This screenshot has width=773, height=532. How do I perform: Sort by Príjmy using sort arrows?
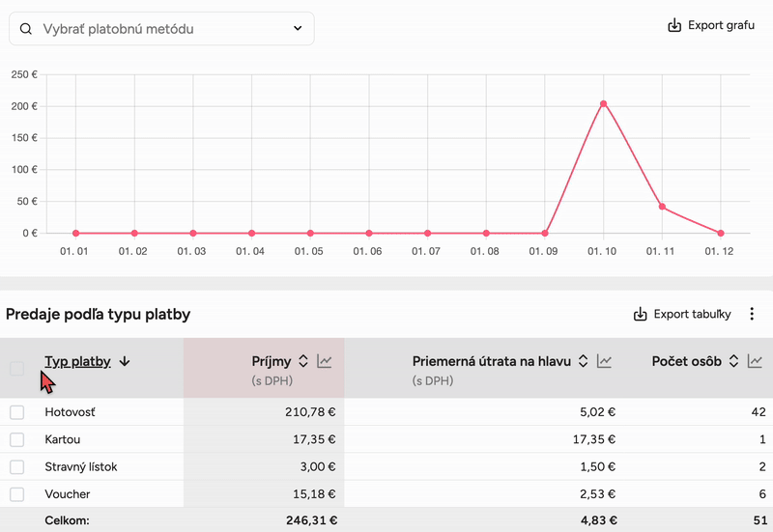coord(303,361)
